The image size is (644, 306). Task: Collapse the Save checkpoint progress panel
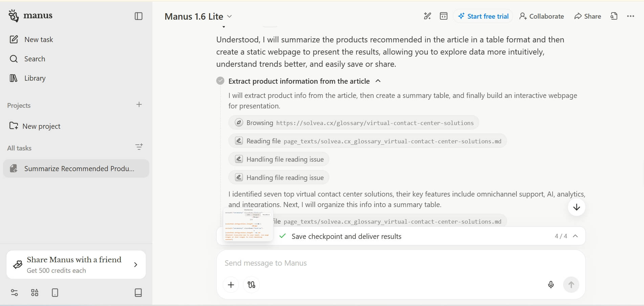(575, 236)
